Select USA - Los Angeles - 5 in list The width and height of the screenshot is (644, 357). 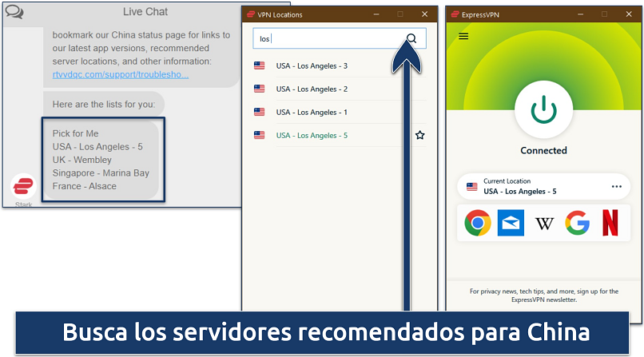pos(340,136)
